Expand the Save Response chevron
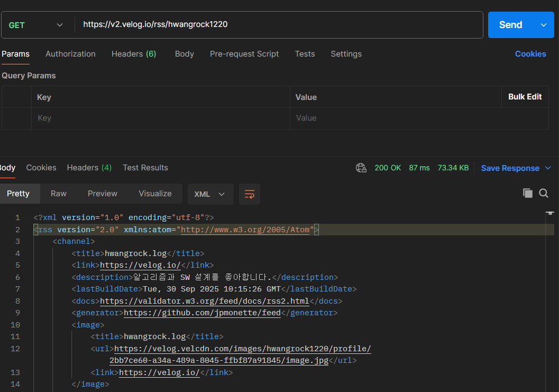Viewport: 559px width, 392px height. [x=548, y=168]
